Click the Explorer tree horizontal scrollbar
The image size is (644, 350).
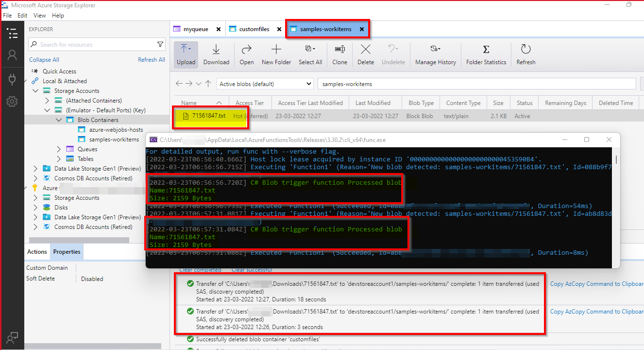click(x=80, y=240)
